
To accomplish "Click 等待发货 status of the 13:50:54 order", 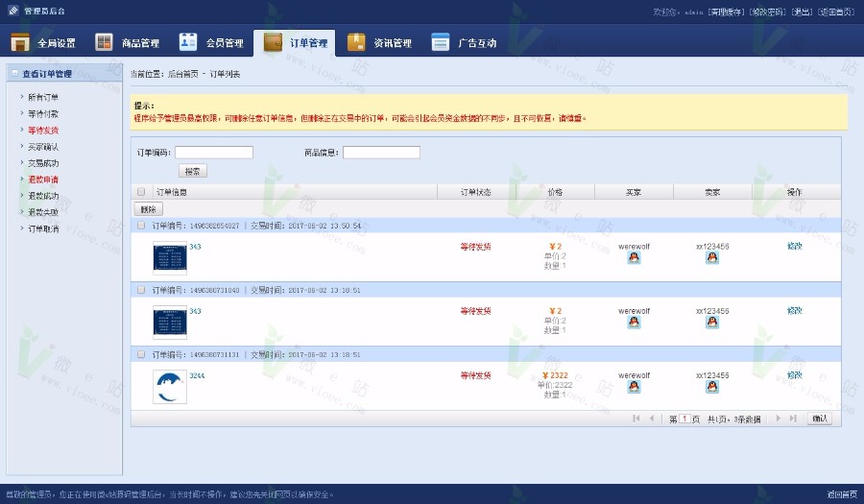I will click(476, 247).
